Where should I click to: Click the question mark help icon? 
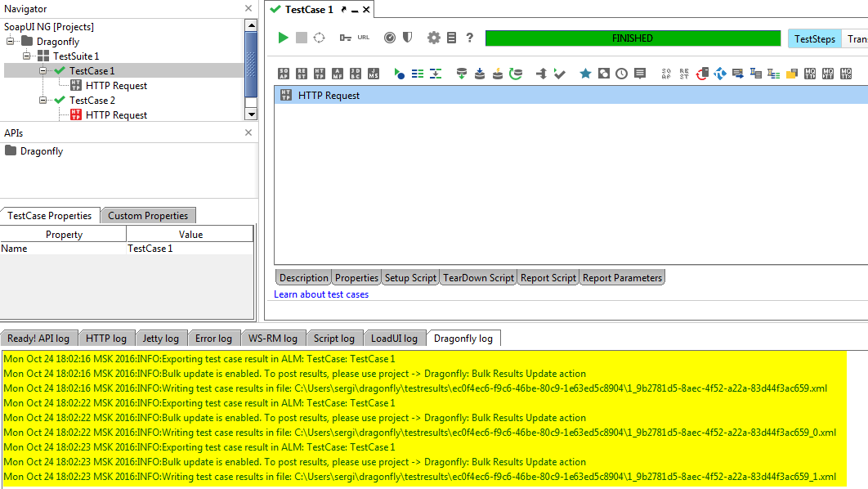coord(470,38)
